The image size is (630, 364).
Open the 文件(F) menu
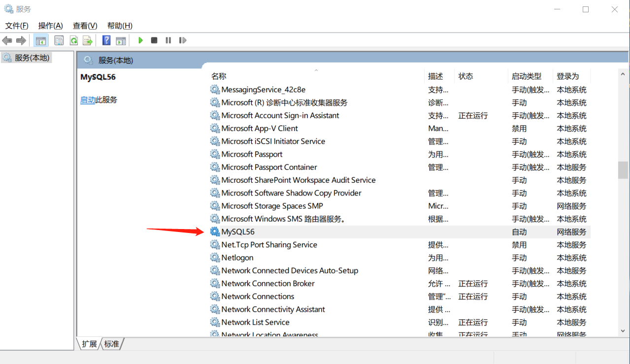tap(17, 26)
